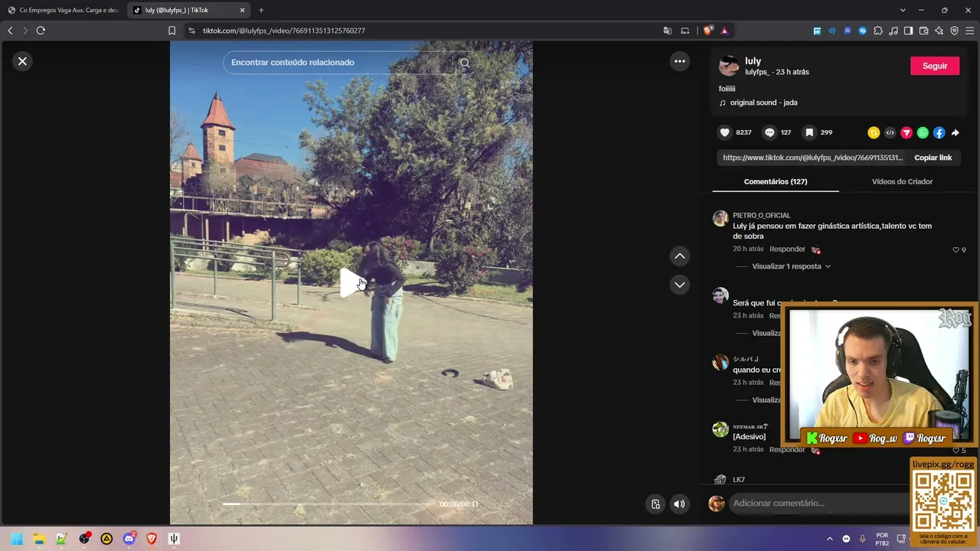Save the video with the bookmark icon

click(809, 132)
